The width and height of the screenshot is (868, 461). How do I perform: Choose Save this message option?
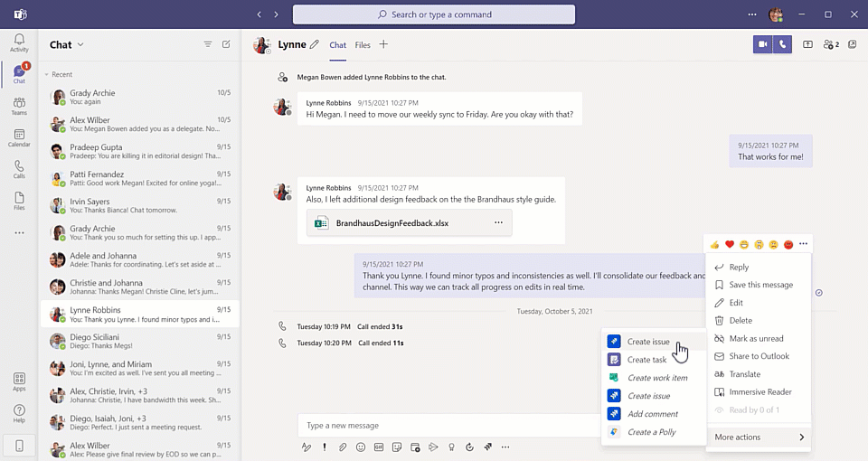pos(760,285)
